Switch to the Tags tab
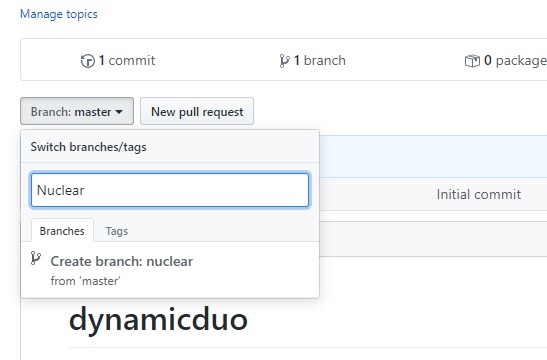The height and width of the screenshot is (360, 547). [117, 231]
